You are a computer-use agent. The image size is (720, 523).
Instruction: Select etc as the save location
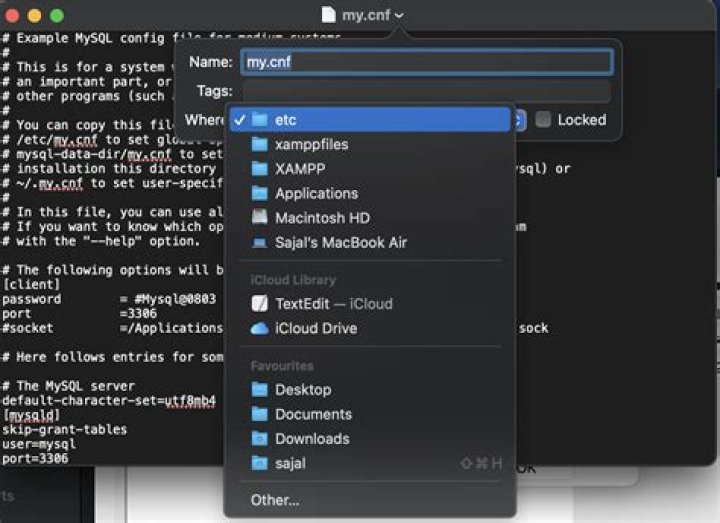pyautogui.click(x=370, y=120)
